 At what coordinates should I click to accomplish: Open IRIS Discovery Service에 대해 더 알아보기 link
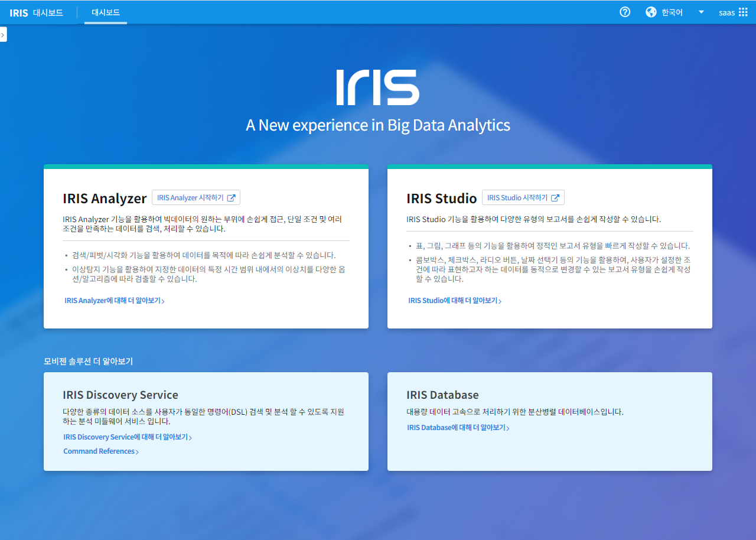pyautogui.click(x=128, y=437)
